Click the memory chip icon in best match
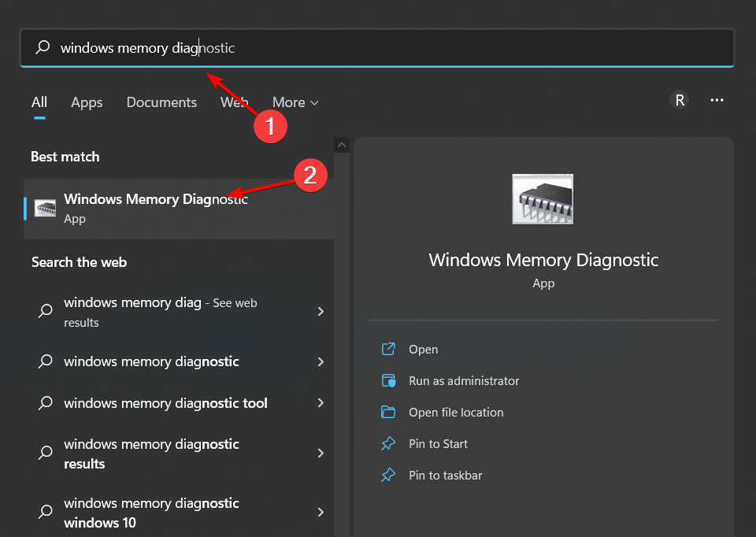The height and width of the screenshot is (537, 756). click(x=46, y=208)
